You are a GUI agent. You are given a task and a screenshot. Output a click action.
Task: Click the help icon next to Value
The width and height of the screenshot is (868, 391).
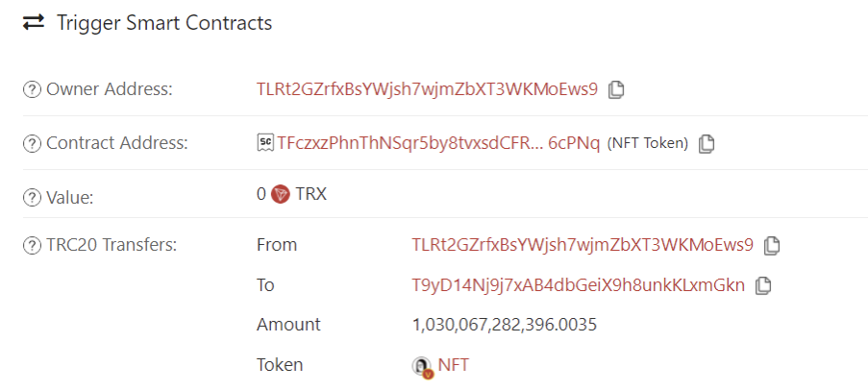click(x=32, y=197)
